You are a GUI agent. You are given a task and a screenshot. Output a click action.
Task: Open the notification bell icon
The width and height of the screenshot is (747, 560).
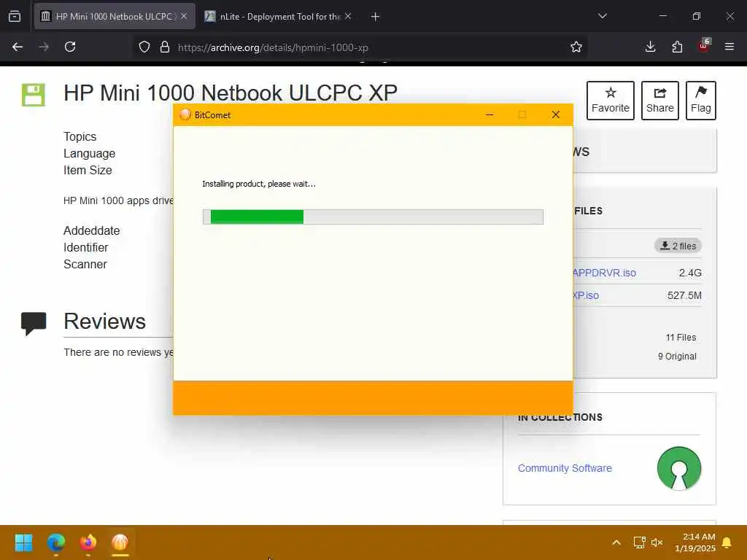(x=727, y=542)
